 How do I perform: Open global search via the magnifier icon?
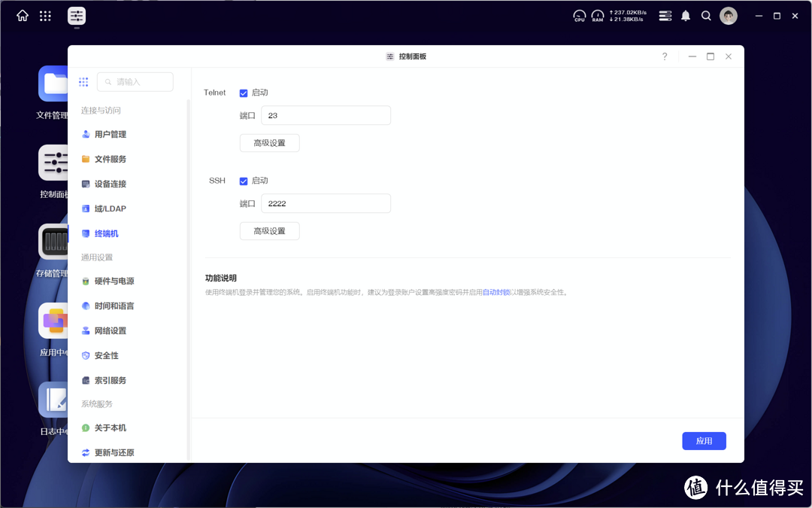706,15
